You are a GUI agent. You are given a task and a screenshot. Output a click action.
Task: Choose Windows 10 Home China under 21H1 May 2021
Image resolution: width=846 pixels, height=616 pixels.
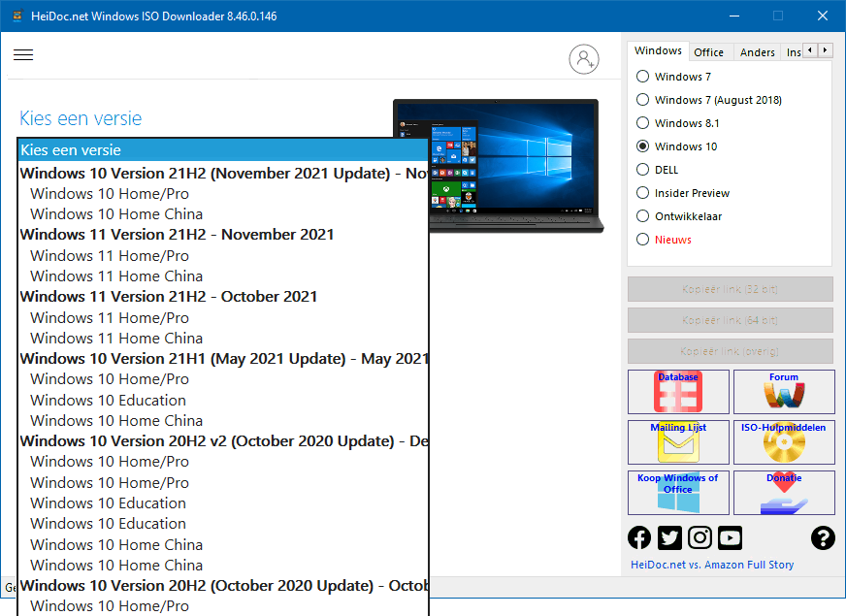click(223, 421)
